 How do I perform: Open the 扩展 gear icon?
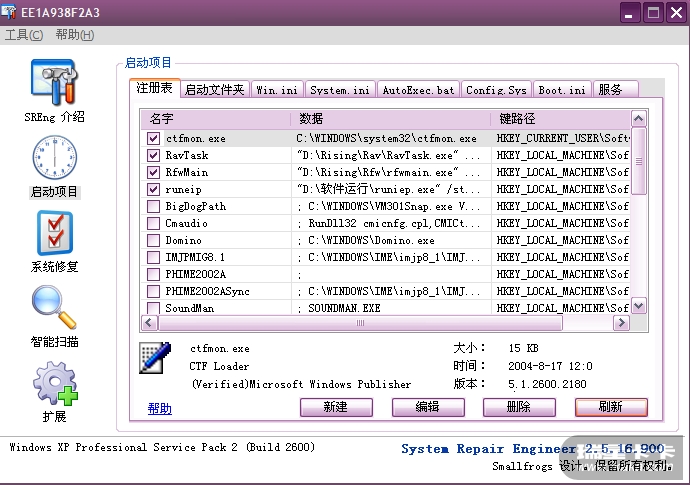pyautogui.click(x=55, y=384)
